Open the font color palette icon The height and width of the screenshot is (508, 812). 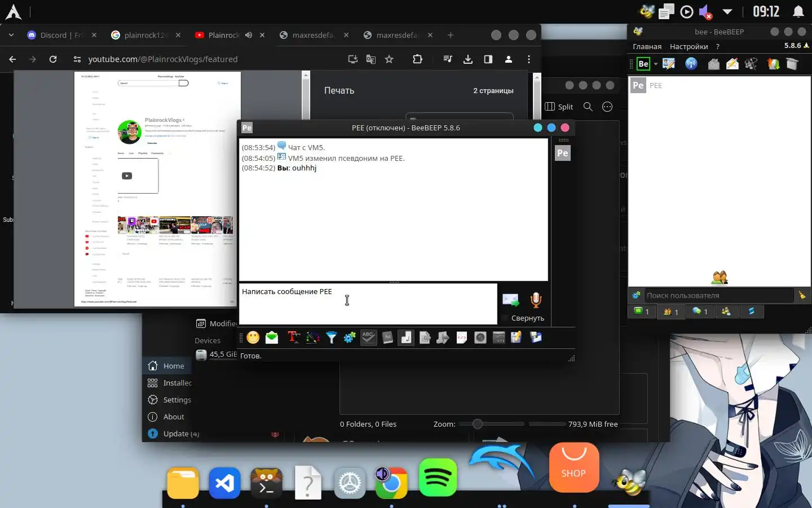tap(312, 338)
